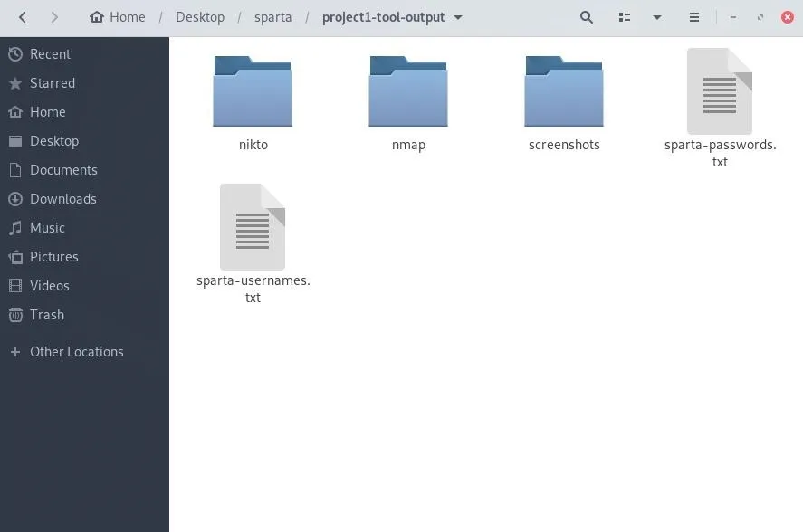The height and width of the screenshot is (532, 803).
Task: Click the house icon in path bar
Action: pos(97,17)
